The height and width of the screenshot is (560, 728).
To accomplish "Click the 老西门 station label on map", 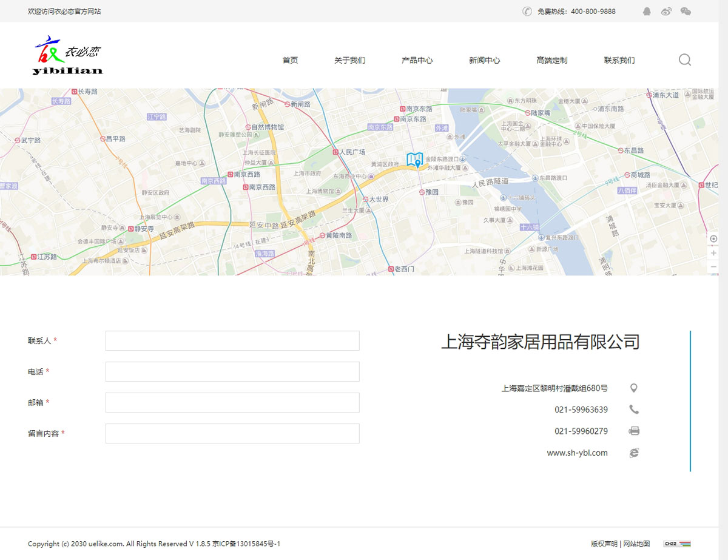I will click(x=405, y=269).
